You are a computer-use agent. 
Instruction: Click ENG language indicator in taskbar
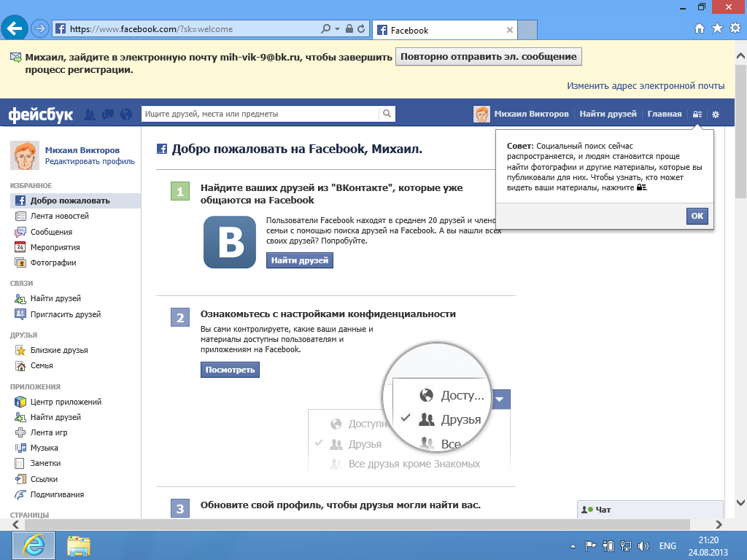coord(667,546)
